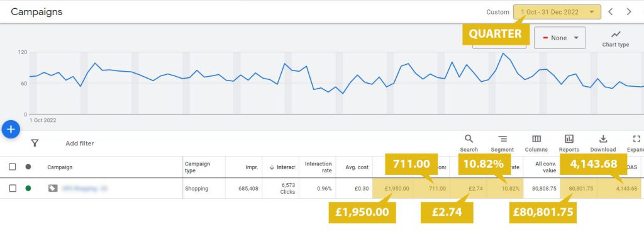Sort by Campaign type column header
The image size is (644, 251).
[197, 167]
